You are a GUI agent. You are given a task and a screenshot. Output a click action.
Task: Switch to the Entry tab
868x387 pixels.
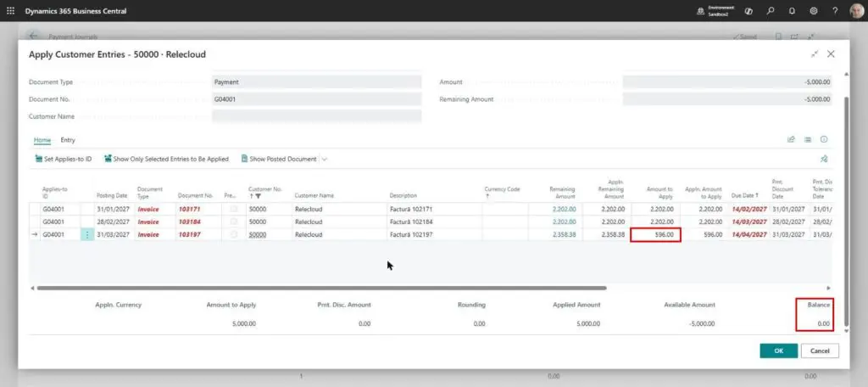click(x=68, y=140)
